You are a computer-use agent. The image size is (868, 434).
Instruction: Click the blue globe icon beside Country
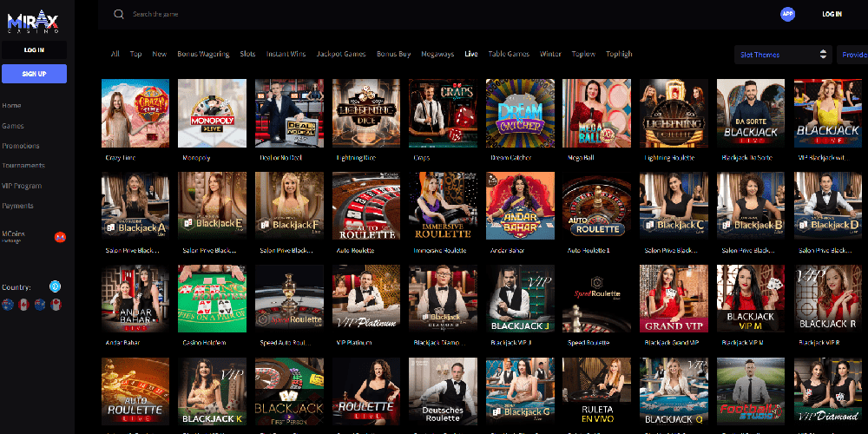tap(55, 286)
